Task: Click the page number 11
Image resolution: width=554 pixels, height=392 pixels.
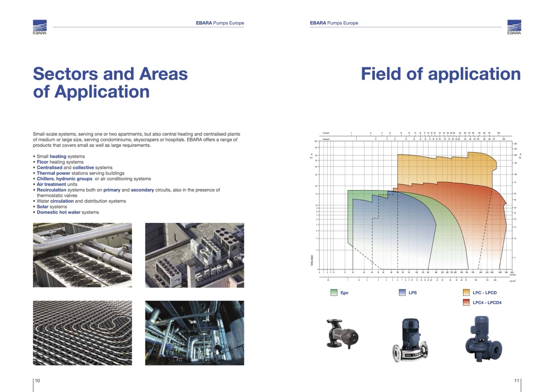Action: (x=516, y=381)
